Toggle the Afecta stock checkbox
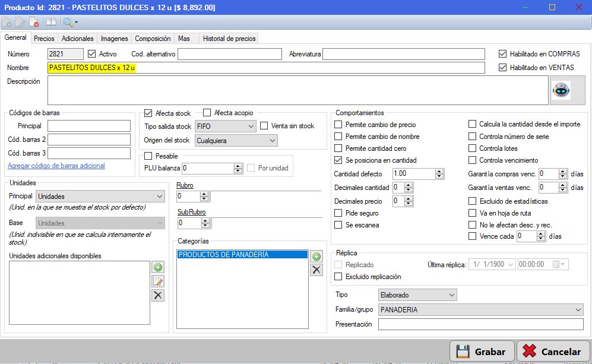The width and height of the screenshot is (592, 364). click(x=148, y=113)
